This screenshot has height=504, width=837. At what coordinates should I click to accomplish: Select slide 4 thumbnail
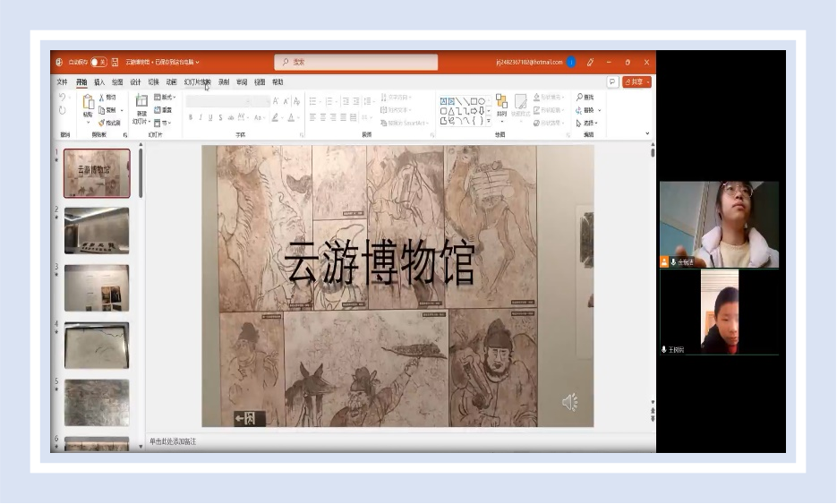pyautogui.click(x=97, y=345)
